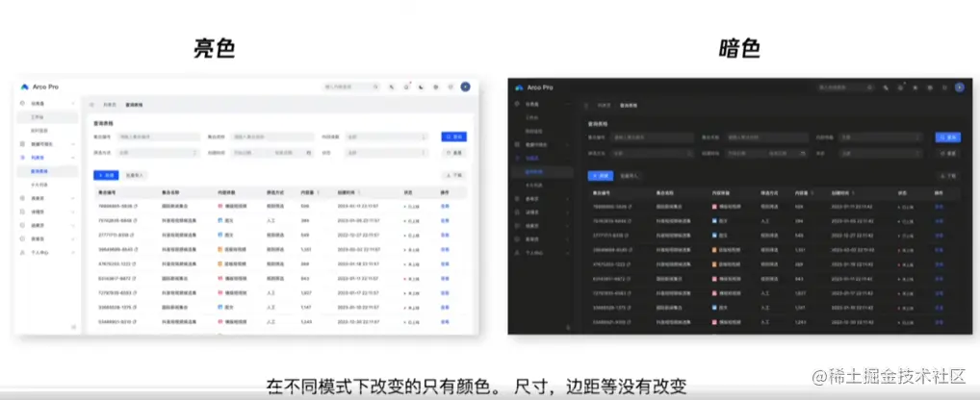Copy icon beside first row ID, dark table

click(x=630, y=206)
